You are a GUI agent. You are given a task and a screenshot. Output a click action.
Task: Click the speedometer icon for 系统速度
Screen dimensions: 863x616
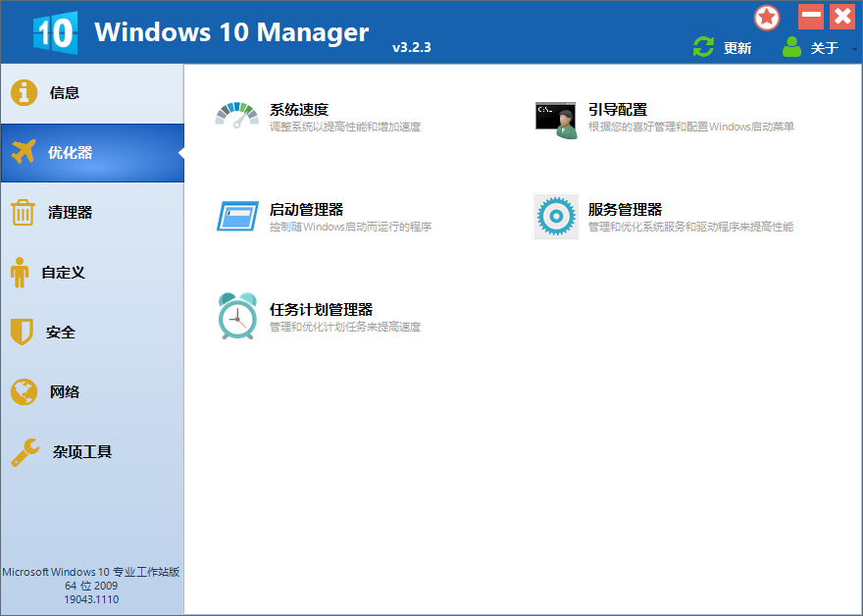point(236,115)
